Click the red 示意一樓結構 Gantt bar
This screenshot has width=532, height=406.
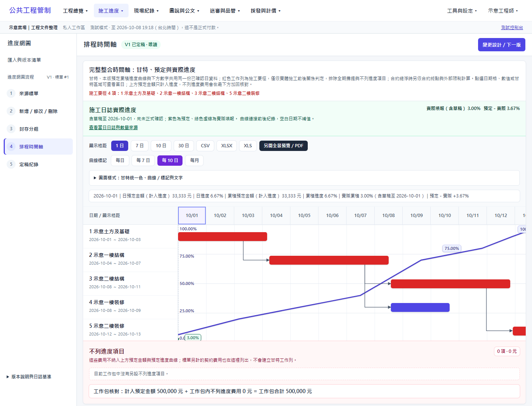329,260
